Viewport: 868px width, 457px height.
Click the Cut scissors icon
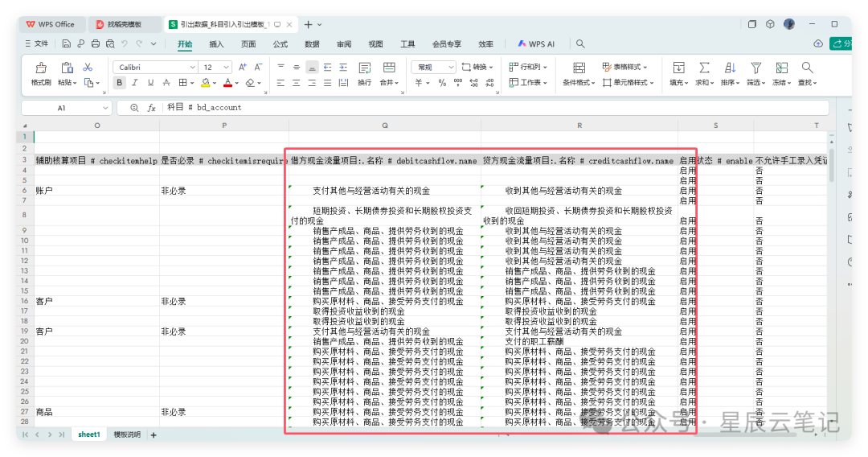click(88, 67)
